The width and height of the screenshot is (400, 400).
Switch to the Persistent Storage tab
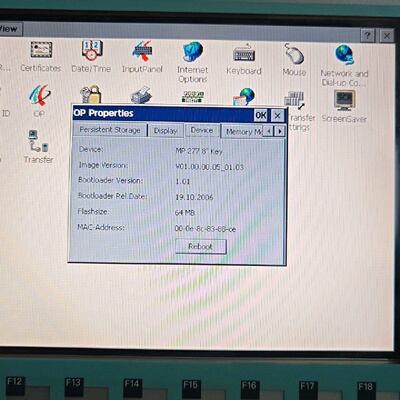click(x=110, y=130)
